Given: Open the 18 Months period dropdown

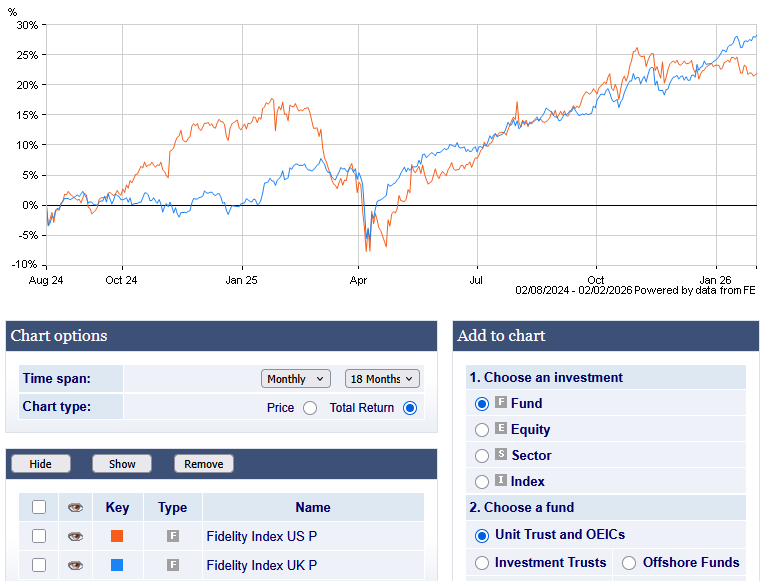Looking at the screenshot, I should pyautogui.click(x=382, y=379).
